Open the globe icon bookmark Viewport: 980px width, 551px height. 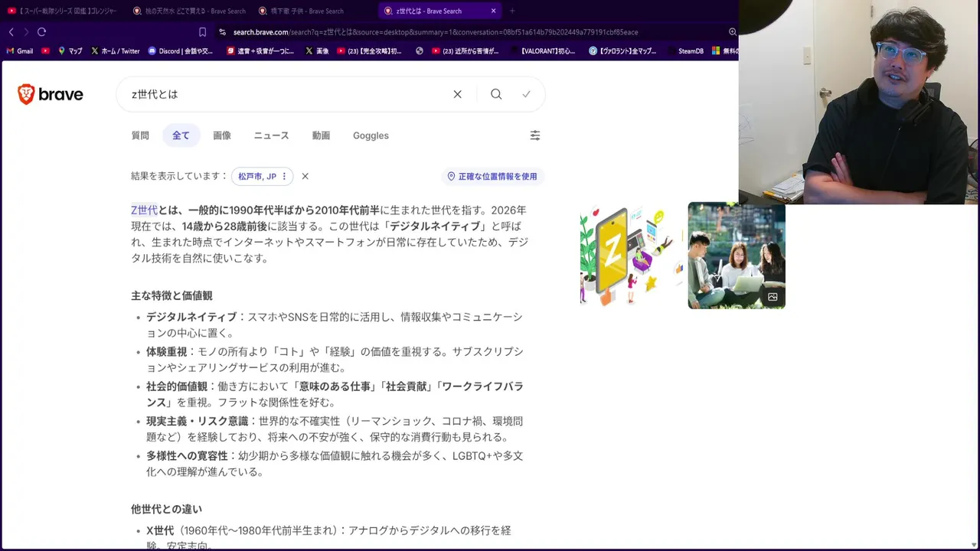[x=420, y=51]
